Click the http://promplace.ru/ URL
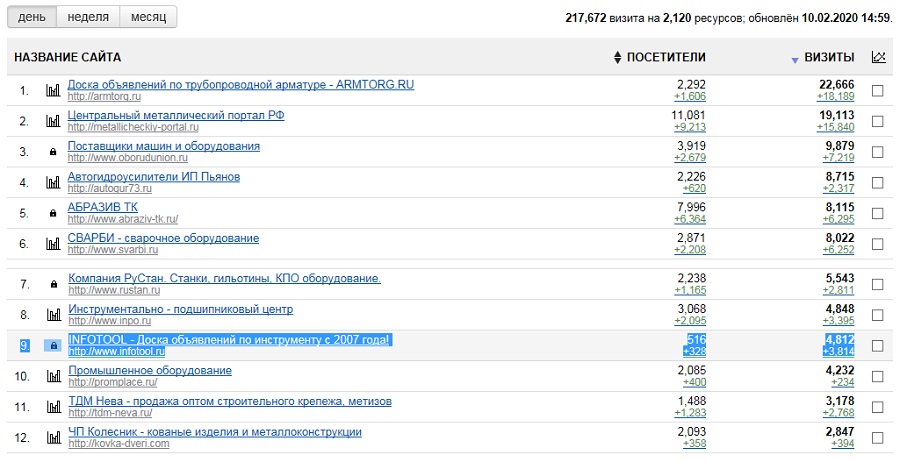 point(112,382)
